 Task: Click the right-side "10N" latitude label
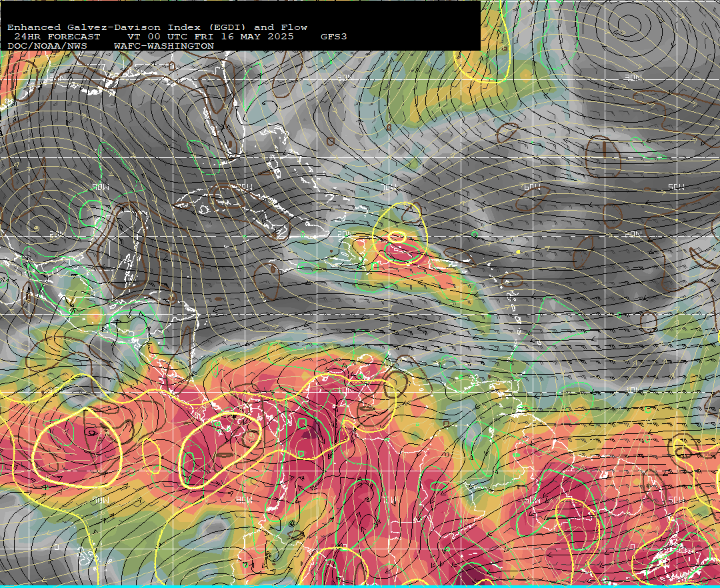click(x=633, y=390)
